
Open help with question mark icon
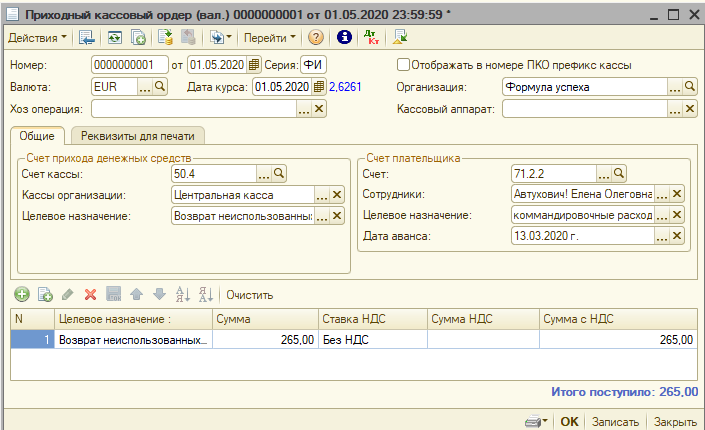(316, 38)
